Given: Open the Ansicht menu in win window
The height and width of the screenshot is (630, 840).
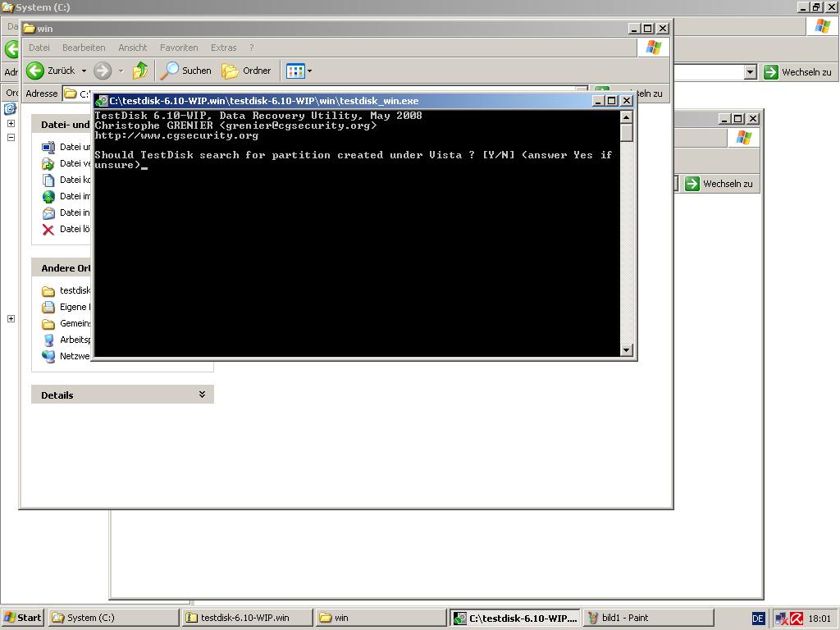Looking at the screenshot, I should [132, 48].
